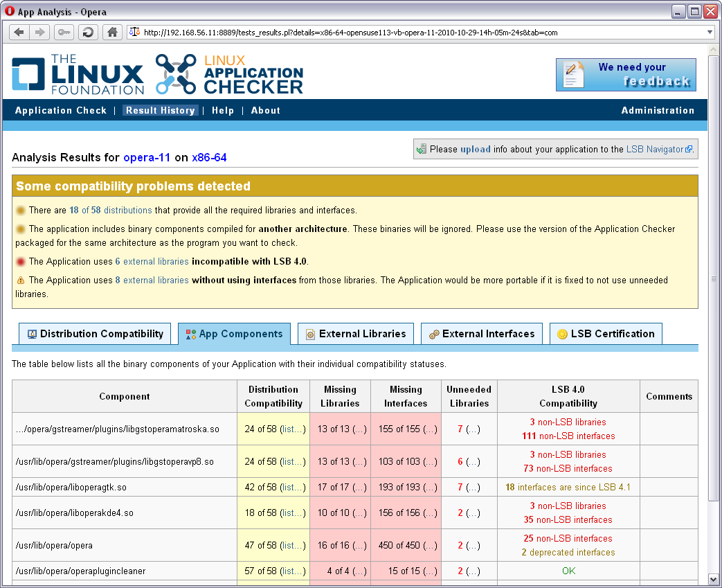Expand missing libraries '17 of 17' details
The width and height of the screenshot is (722, 588).
(x=360, y=487)
